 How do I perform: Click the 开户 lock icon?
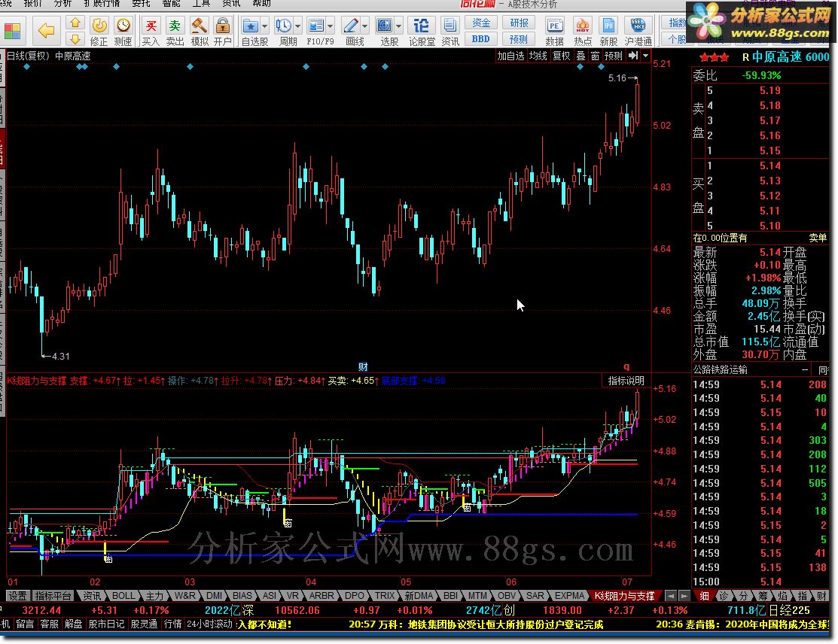click(222, 26)
